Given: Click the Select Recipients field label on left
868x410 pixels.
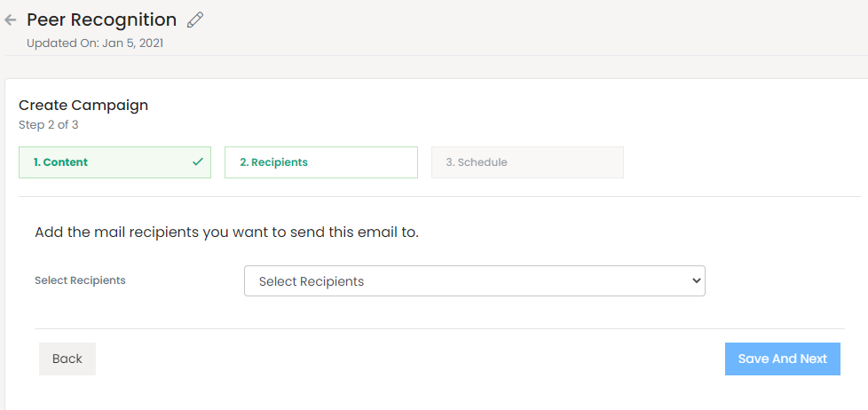Looking at the screenshot, I should tap(80, 280).
